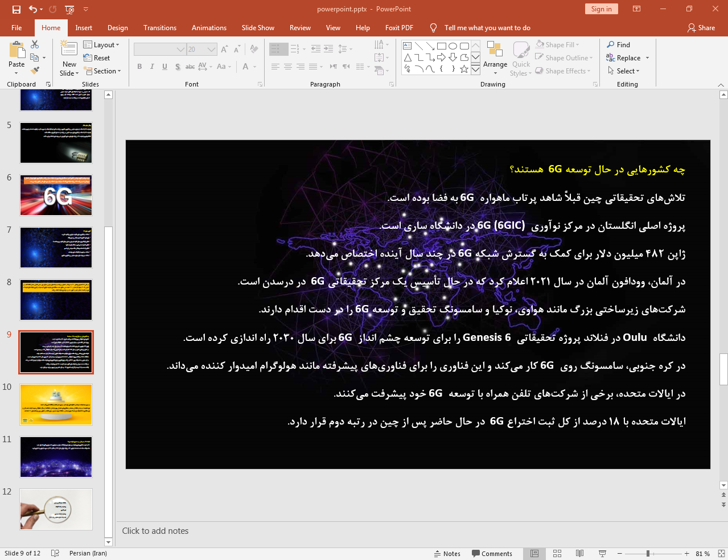The height and width of the screenshot is (560, 728).
Task: Open the Select dropdown
Action: (624, 71)
